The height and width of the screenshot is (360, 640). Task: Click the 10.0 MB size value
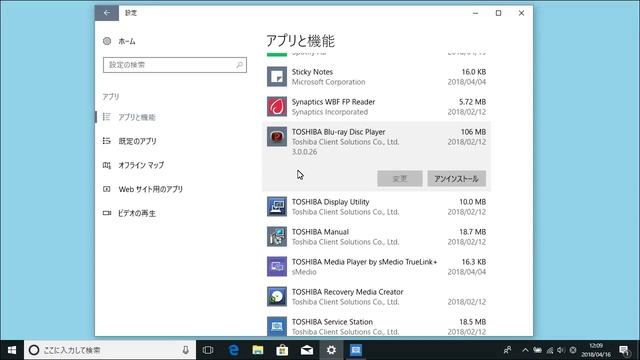tap(472, 202)
